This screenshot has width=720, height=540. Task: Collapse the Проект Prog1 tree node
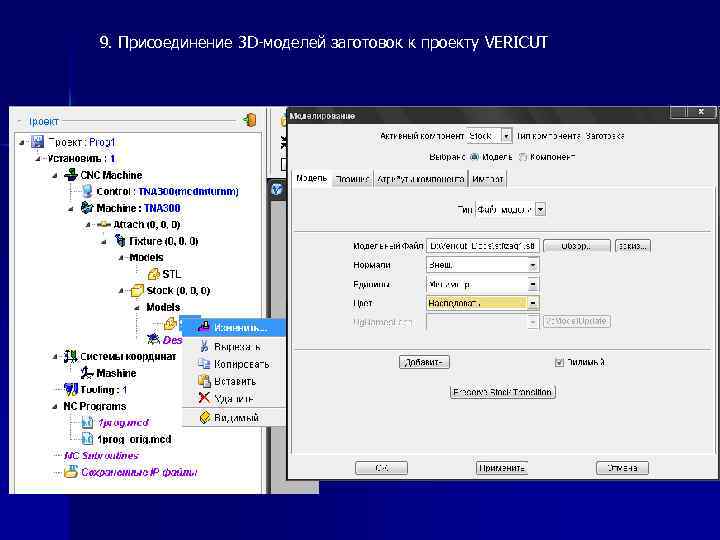click(22, 142)
